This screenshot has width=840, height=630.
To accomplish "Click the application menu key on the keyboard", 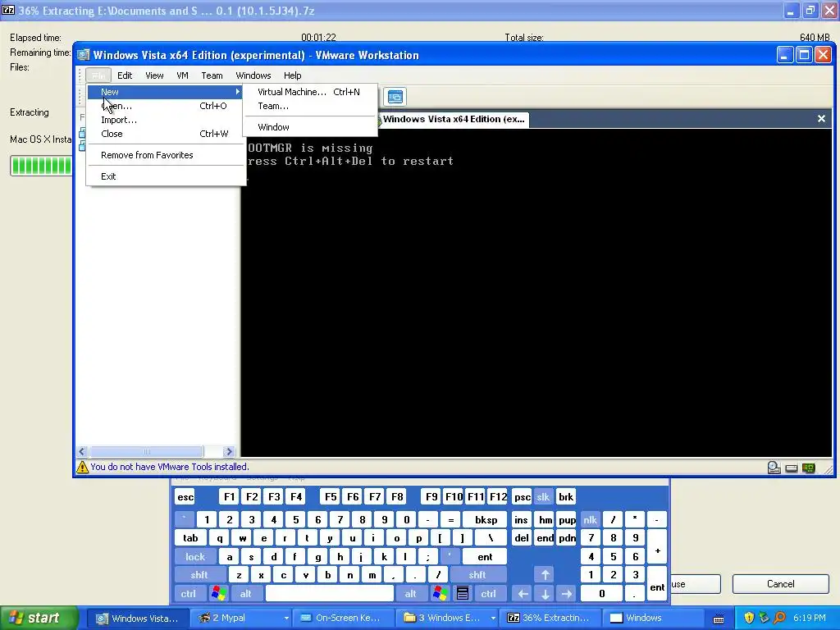I will pyautogui.click(x=463, y=594).
